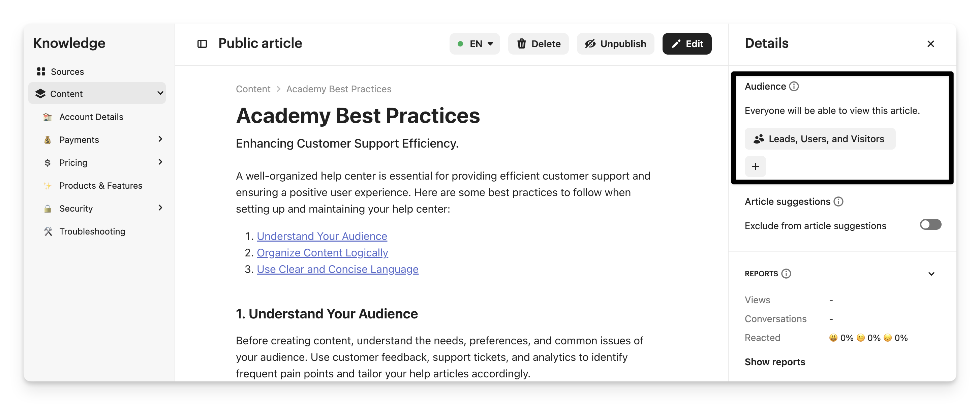Click the Article suggestions info icon
The height and width of the screenshot is (405, 980).
pyautogui.click(x=838, y=201)
